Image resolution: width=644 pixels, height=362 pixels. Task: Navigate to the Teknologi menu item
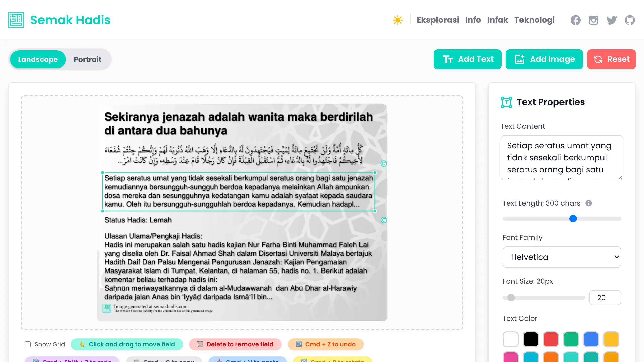[535, 20]
